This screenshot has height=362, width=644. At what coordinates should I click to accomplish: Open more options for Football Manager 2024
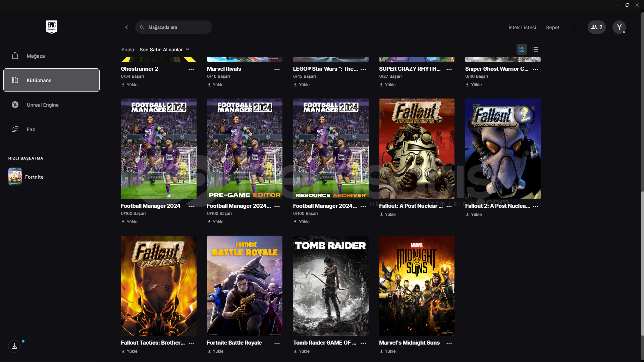191,206
